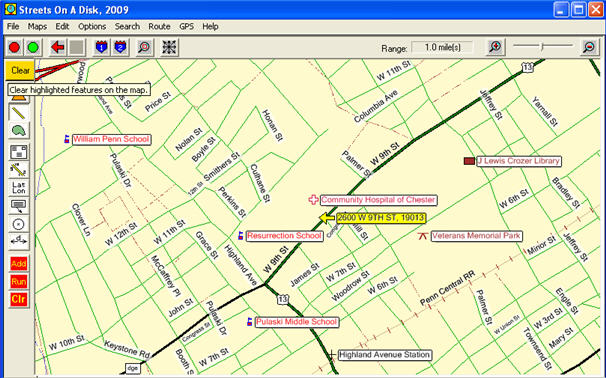This screenshot has height=378, width=606.
Task: Click the yellow Clear button
Action: (20, 70)
